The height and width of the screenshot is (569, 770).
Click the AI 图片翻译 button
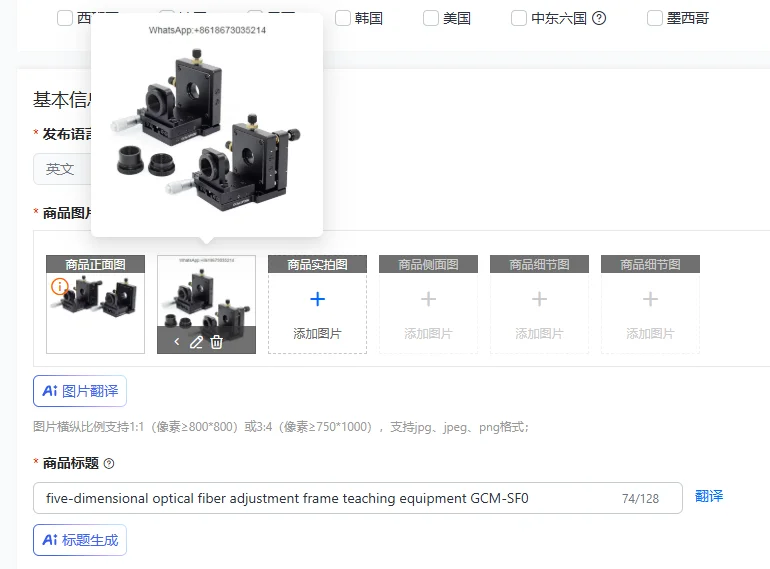point(80,391)
